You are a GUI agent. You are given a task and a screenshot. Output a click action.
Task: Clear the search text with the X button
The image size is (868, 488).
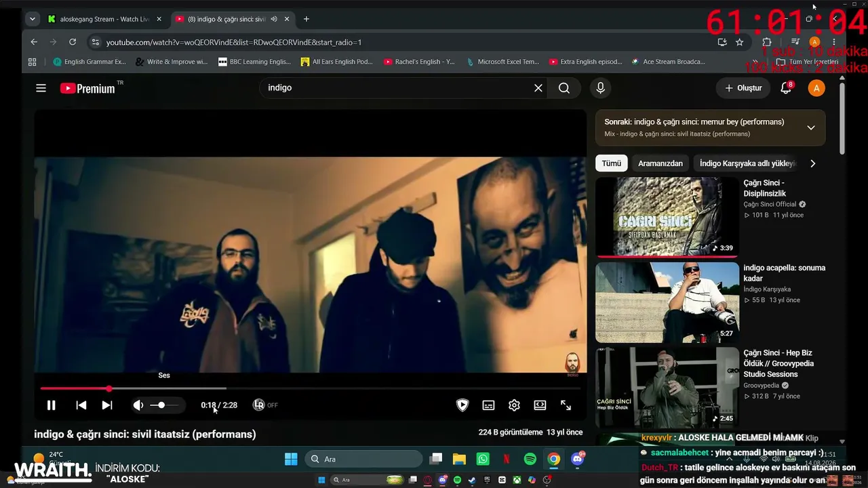538,88
